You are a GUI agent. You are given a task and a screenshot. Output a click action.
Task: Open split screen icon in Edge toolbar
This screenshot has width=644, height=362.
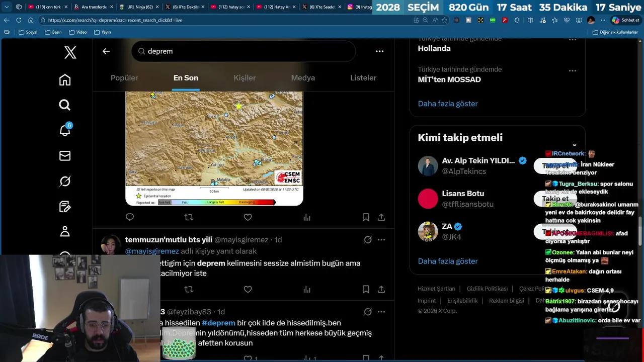tap(530, 20)
